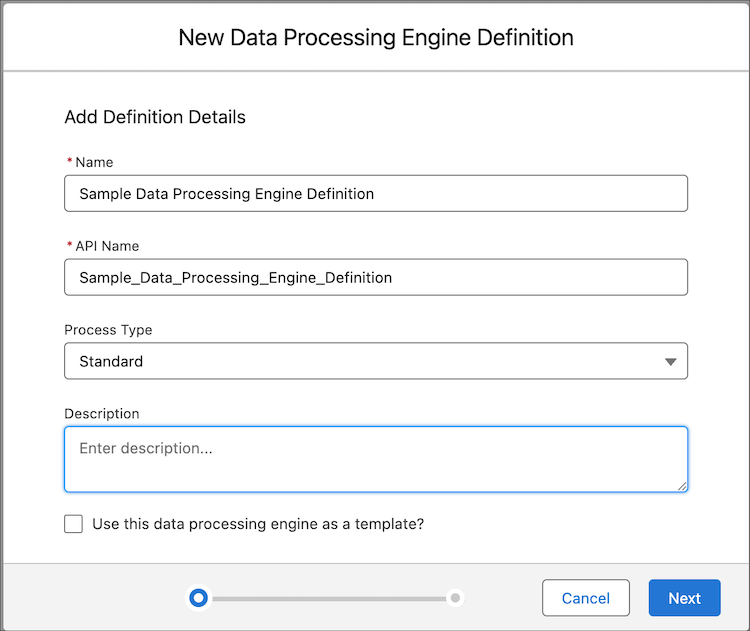
Task: Click the 'Description' field label
Action: [x=102, y=413]
